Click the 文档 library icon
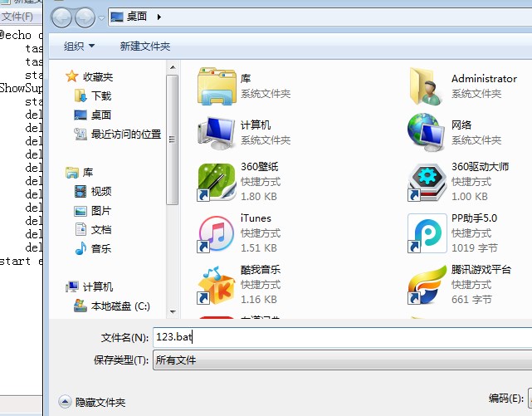Image resolution: width=532 pixels, height=416 pixels. coord(81,229)
